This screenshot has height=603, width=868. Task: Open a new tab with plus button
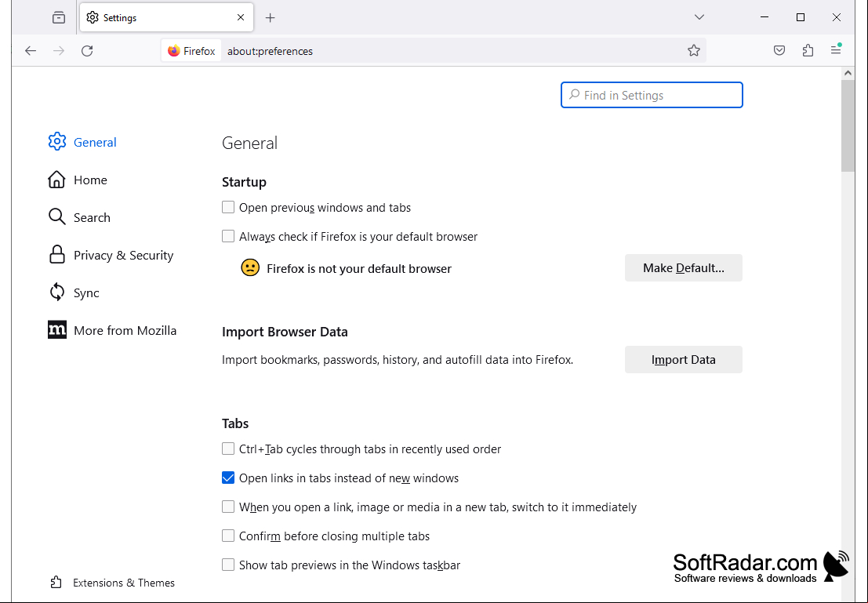[x=271, y=18]
